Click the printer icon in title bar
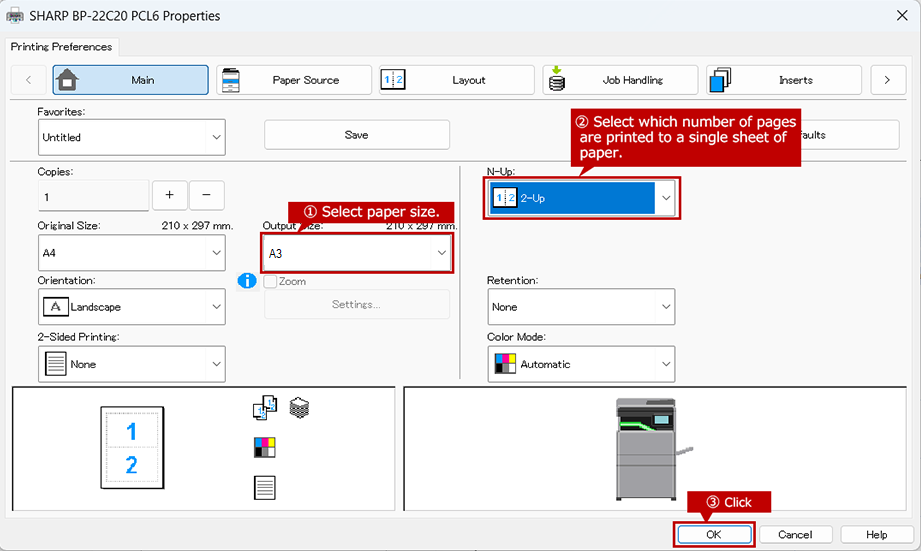Viewport: 921px width, 551px height. click(x=15, y=16)
